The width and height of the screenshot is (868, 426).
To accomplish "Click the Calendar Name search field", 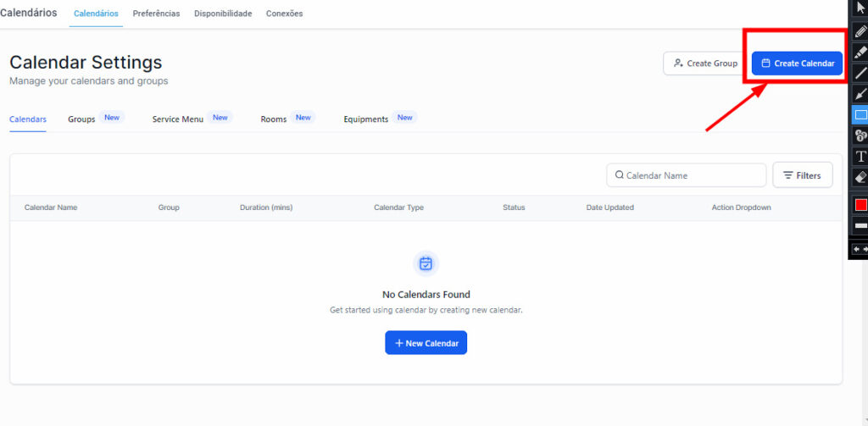I will (691, 175).
